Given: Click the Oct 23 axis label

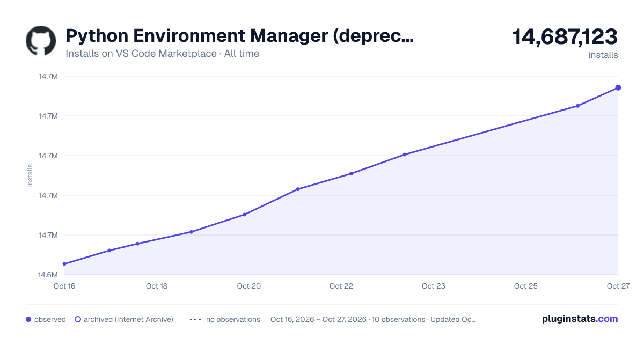Looking at the screenshot, I should click(434, 286).
